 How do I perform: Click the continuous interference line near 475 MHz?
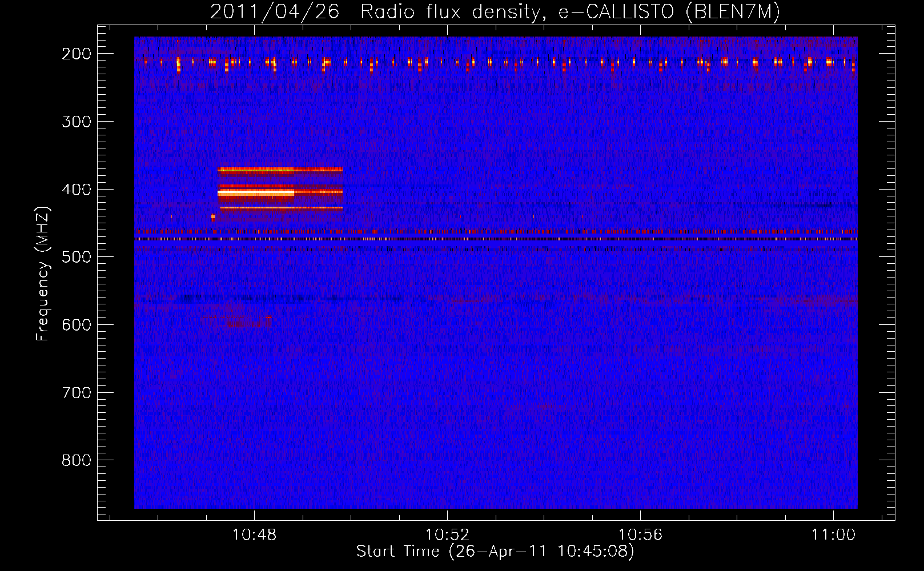tap(496, 239)
